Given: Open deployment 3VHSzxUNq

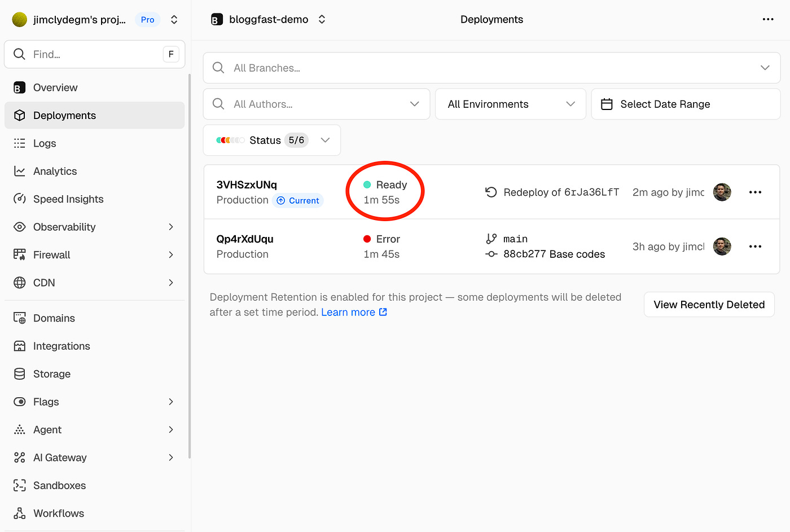Looking at the screenshot, I should pyautogui.click(x=247, y=184).
